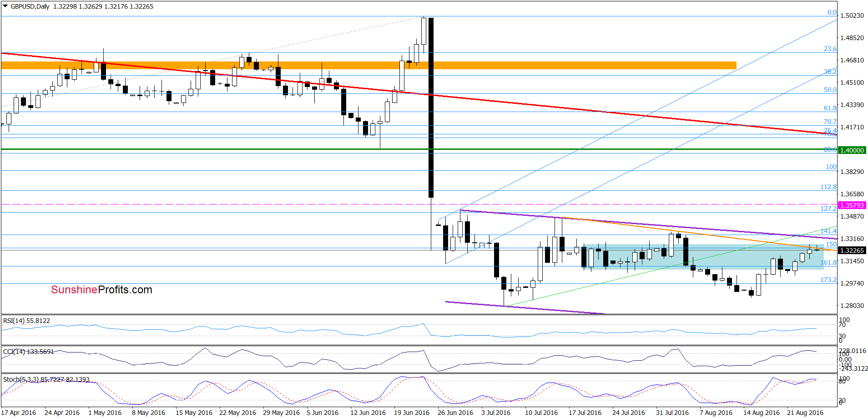This screenshot has height=419, width=868.
Task: Click the 1.50230 price axis value
Action: (x=852, y=15)
